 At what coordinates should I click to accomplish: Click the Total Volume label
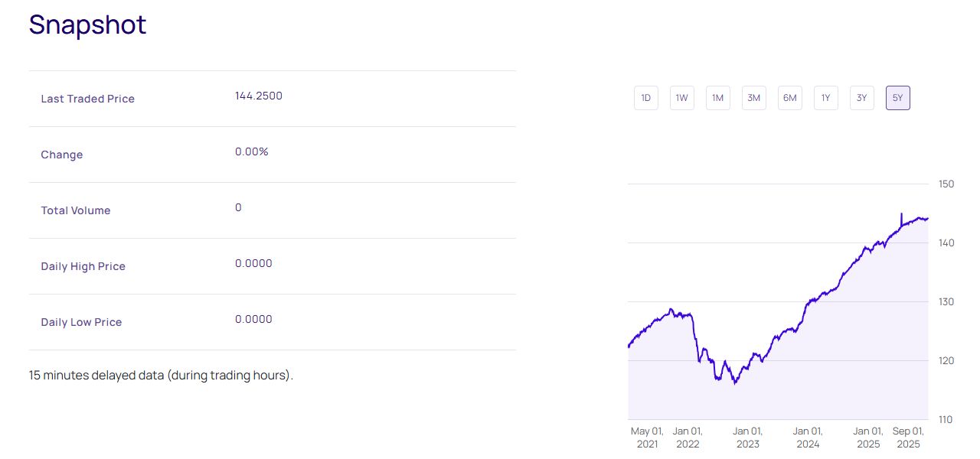pos(75,210)
